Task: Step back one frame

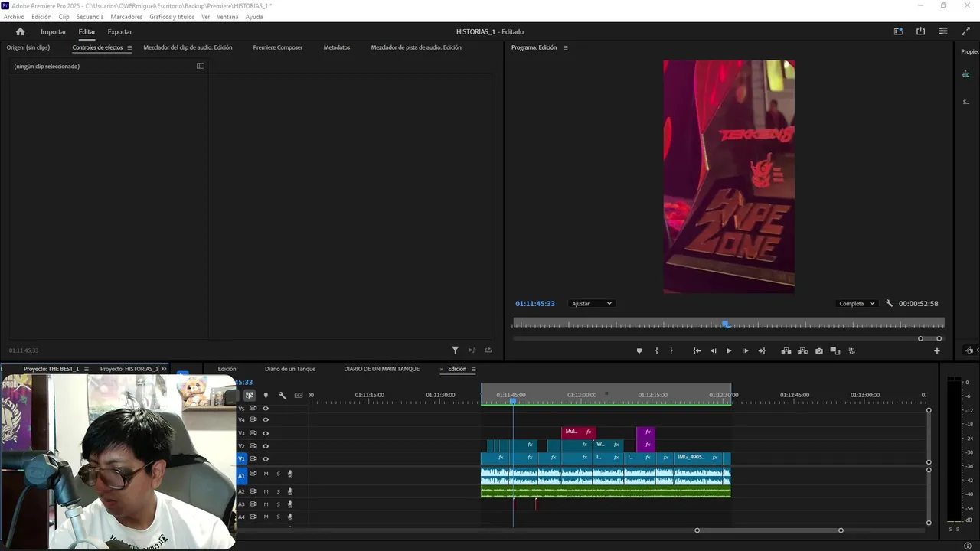Action: click(713, 350)
